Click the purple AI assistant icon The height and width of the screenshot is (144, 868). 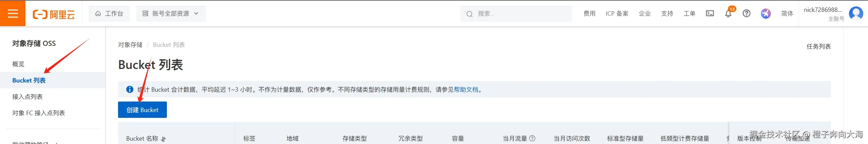766,14
